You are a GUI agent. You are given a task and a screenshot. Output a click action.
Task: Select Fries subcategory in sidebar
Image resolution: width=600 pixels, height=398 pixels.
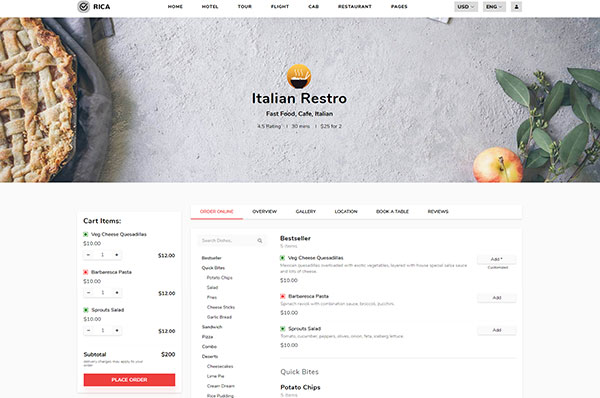(212, 297)
